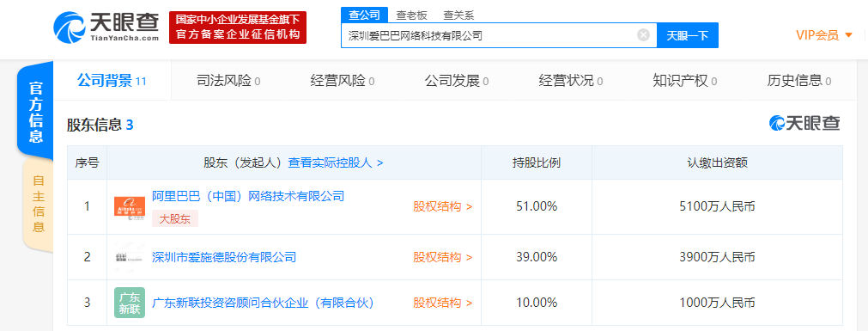Select the 10.00% shareholding cell
Image resolution: width=868 pixels, height=331 pixels.
pyautogui.click(x=536, y=303)
